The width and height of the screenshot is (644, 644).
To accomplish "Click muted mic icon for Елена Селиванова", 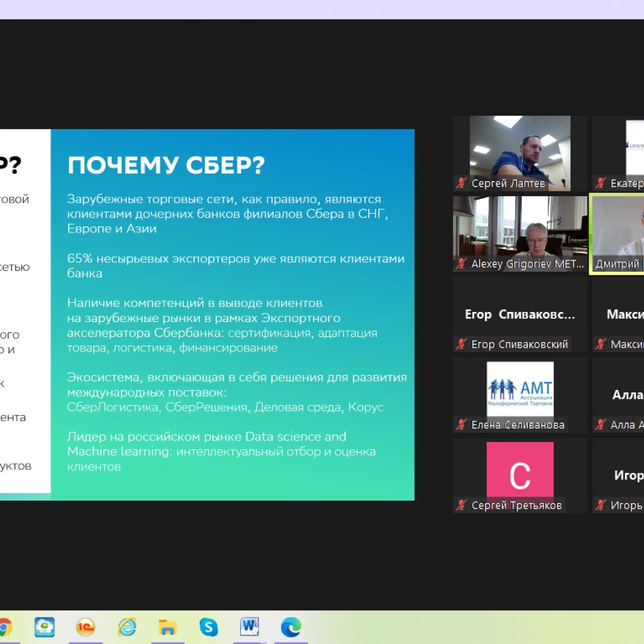I will (x=461, y=425).
